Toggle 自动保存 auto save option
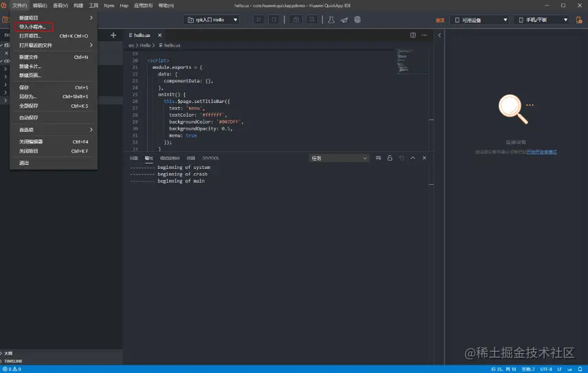The width and height of the screenshot is (588, 373). click(x=54, y=117)
